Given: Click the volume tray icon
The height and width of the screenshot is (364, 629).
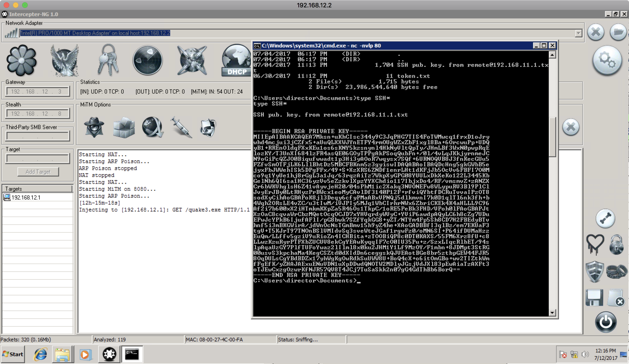Looking at the screenshot, I should [584, 355].
